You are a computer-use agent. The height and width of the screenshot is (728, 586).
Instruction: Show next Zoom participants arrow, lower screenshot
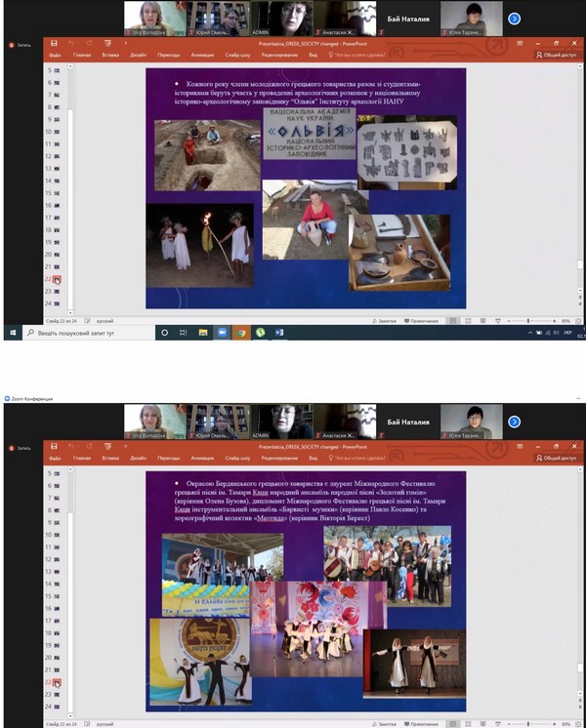coord(514,422)
